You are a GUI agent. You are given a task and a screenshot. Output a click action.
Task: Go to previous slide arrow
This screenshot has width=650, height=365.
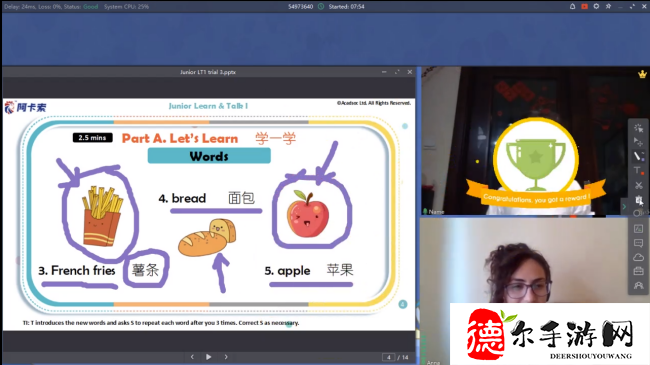pos(192,357)
